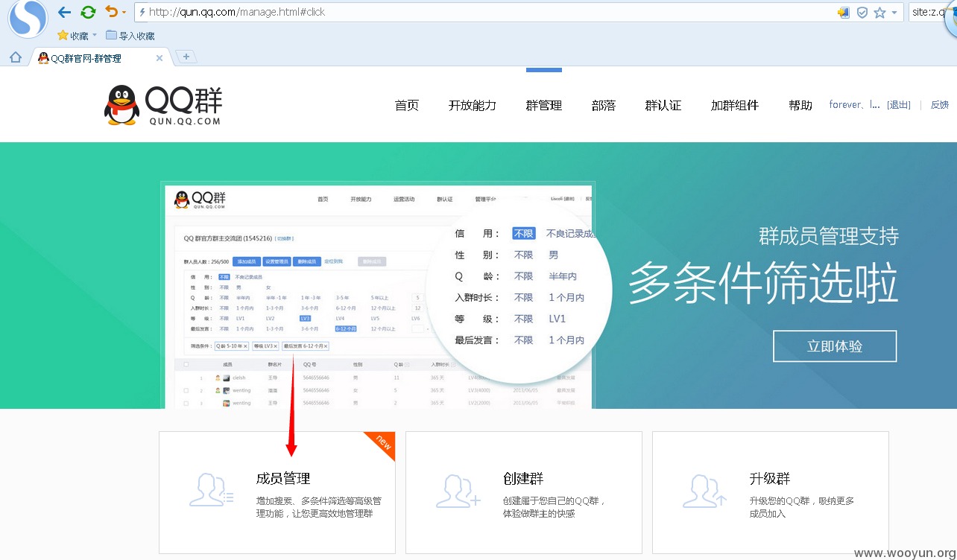Click the 成员管理 description text
957x560 pixels.
tap(319, 507)
